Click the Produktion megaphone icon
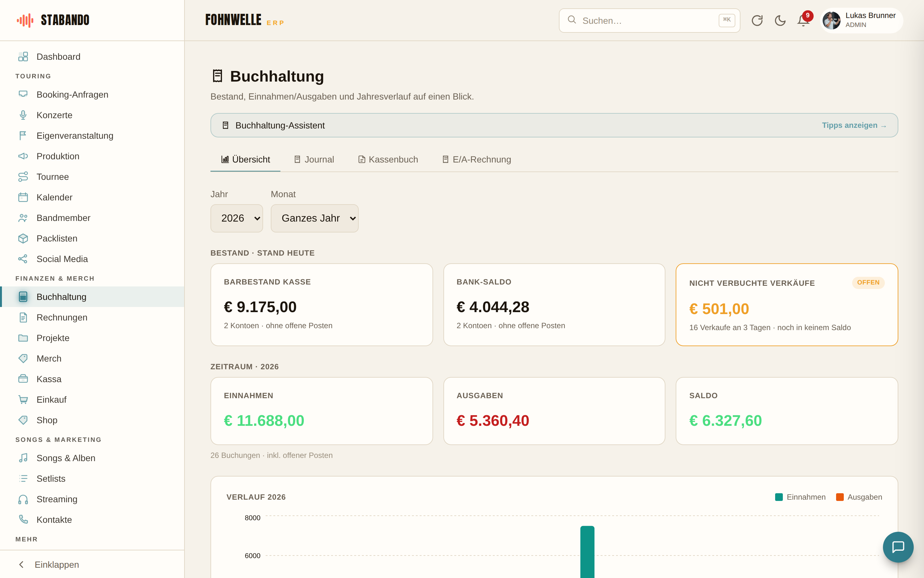This screenshot has width=924, height=578. click(23, 156)
